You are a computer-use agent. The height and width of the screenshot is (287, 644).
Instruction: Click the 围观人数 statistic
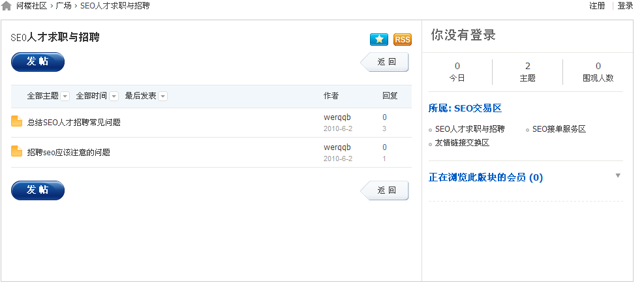(x=598, y=72)
